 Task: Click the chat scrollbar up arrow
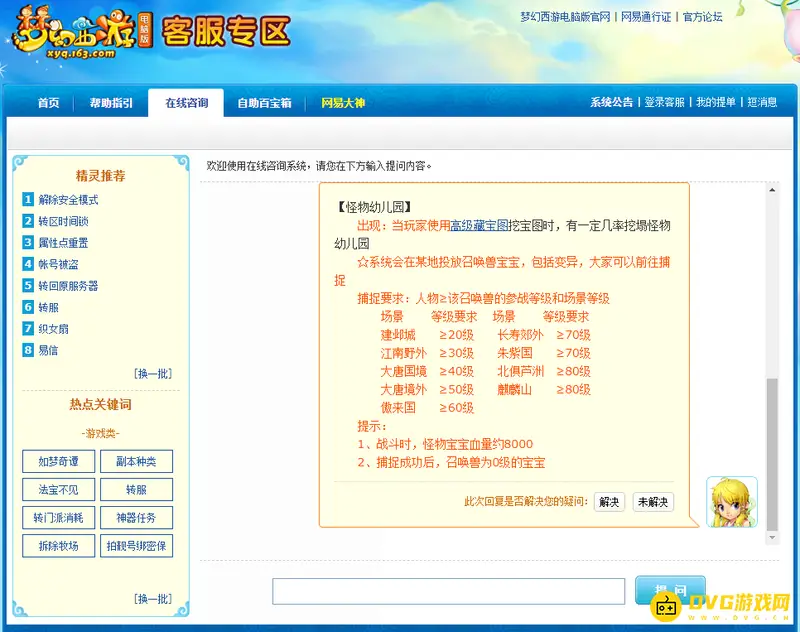tap(772, 190)
